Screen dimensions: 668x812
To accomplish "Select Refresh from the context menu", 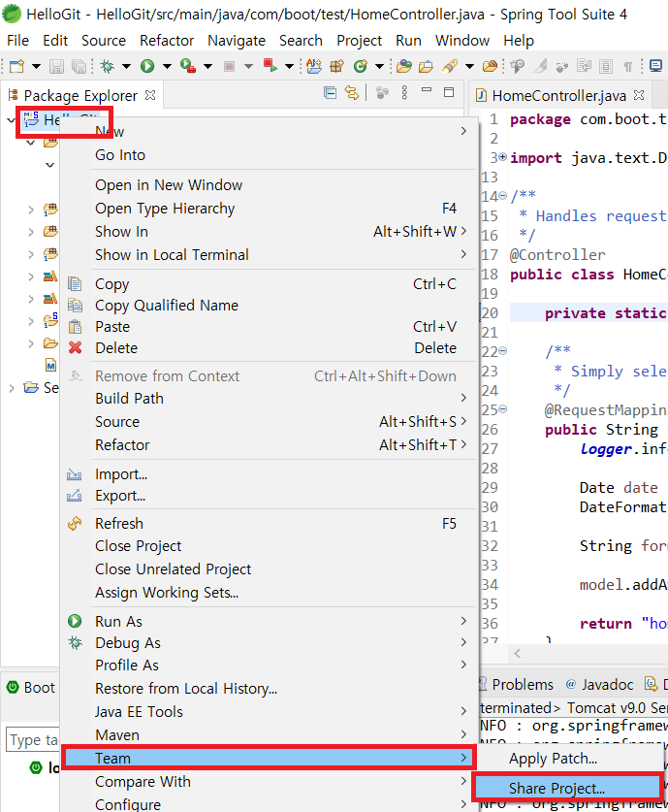I will (x=269, y=524).
